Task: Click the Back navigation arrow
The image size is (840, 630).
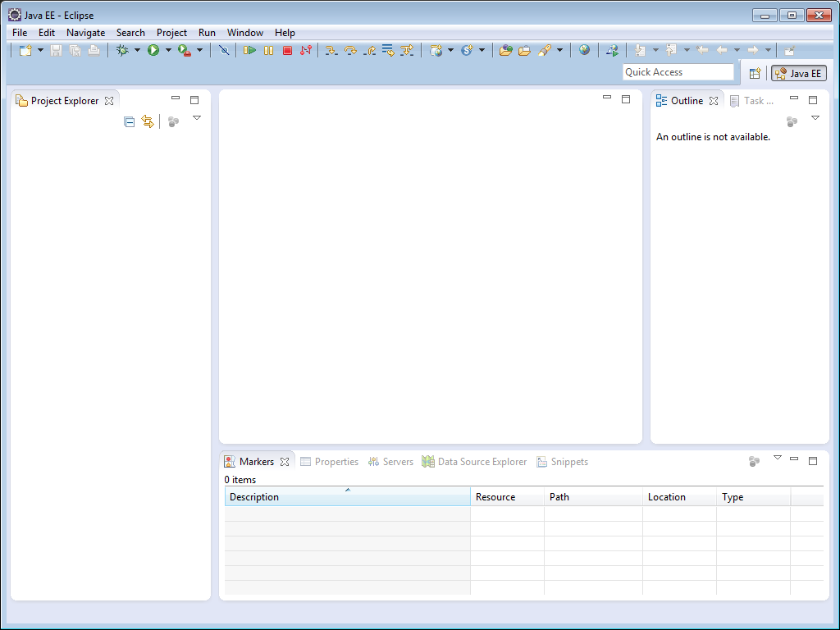Action: tap(722, 50)
